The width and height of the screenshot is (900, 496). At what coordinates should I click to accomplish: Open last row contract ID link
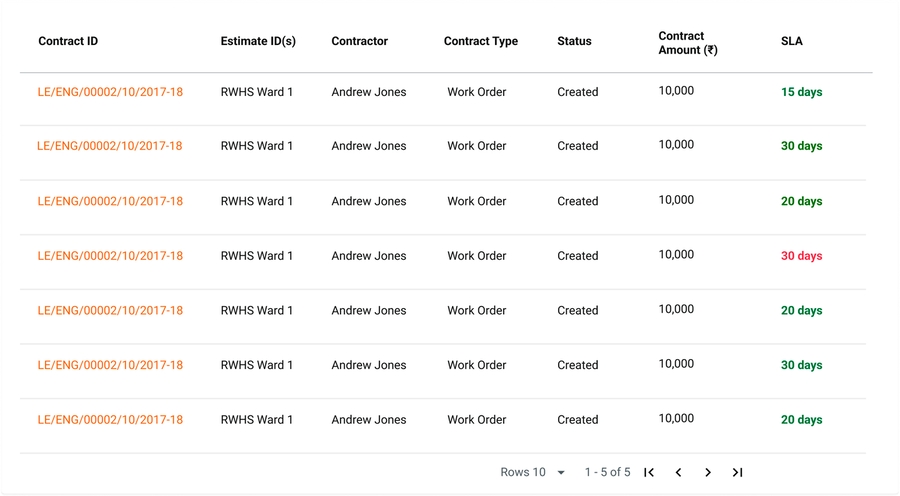click(110, 420)
